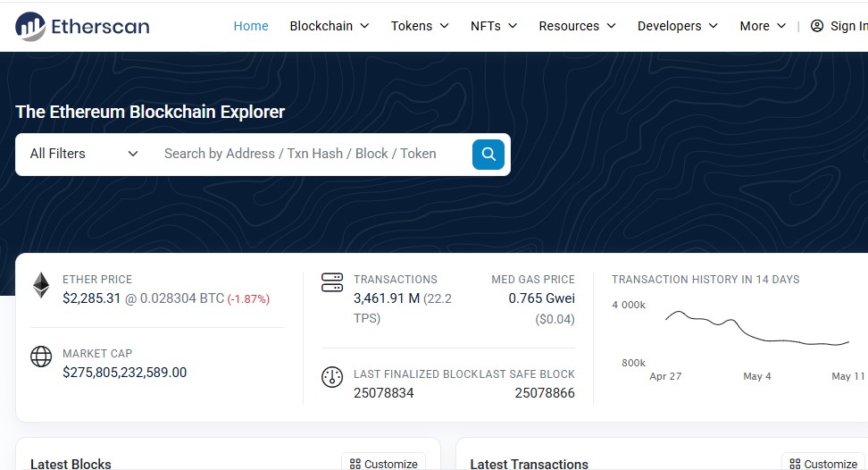Viewport: 868px width, 470px height.
Task: Open Ether price $2,285.31 link
Action: click(91, 298)
